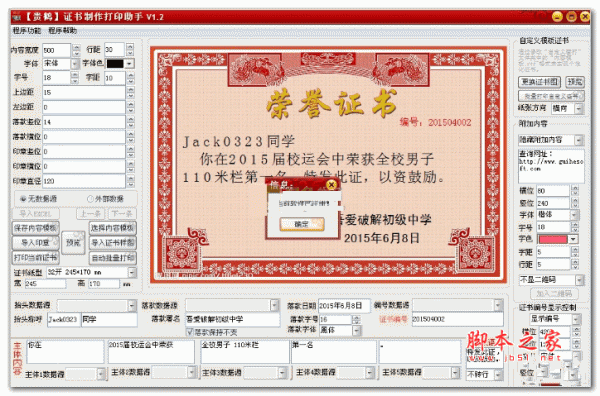Open the 字体色 color dropdown arrow
The width and height of the screenshot is (600, 396).
[130, 64]
